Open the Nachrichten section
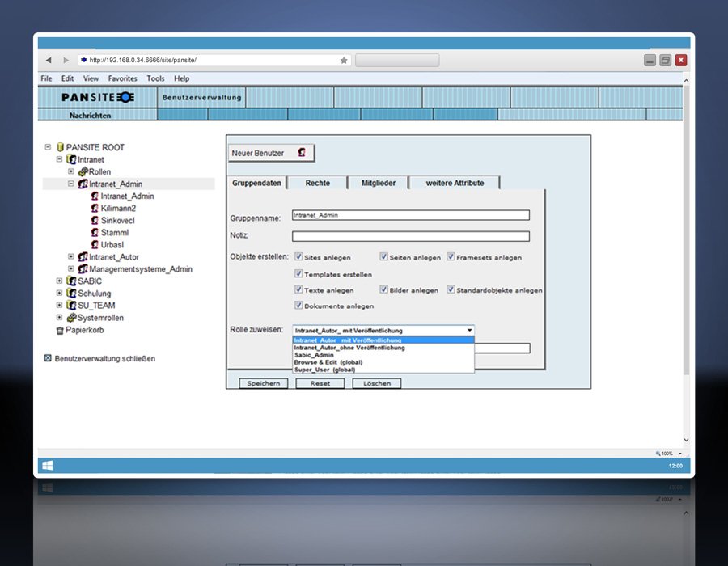 coord(90,115)
